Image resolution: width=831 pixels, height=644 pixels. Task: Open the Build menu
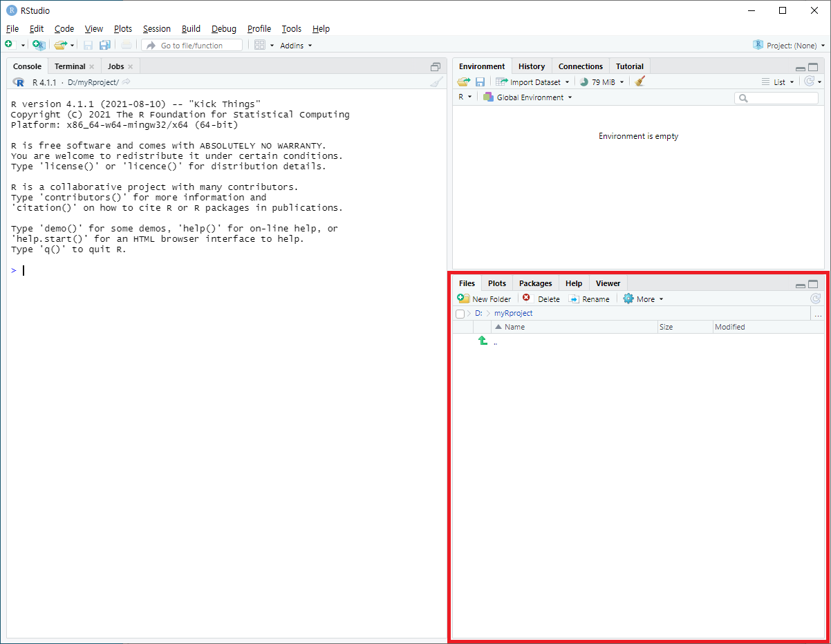(192, 29)
